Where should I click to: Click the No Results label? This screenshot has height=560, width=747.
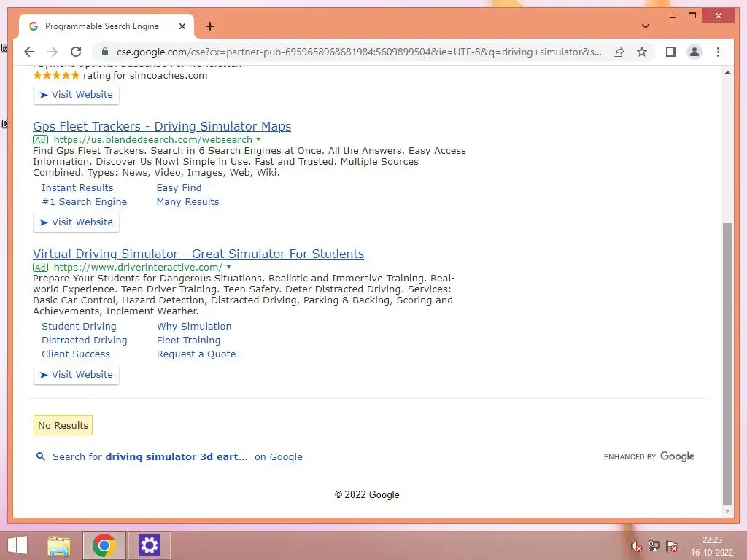coord(63,425)
